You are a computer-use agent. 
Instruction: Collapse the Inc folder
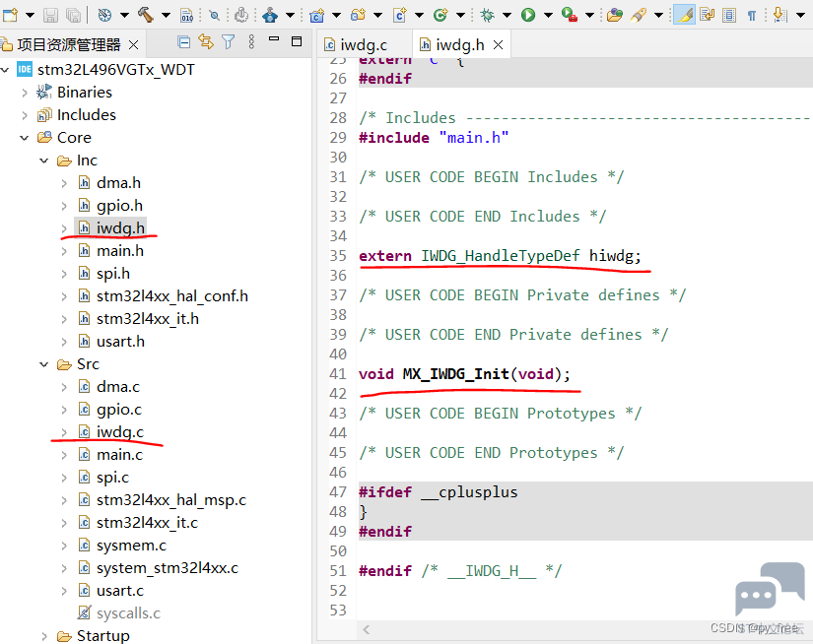pos(44,161)
